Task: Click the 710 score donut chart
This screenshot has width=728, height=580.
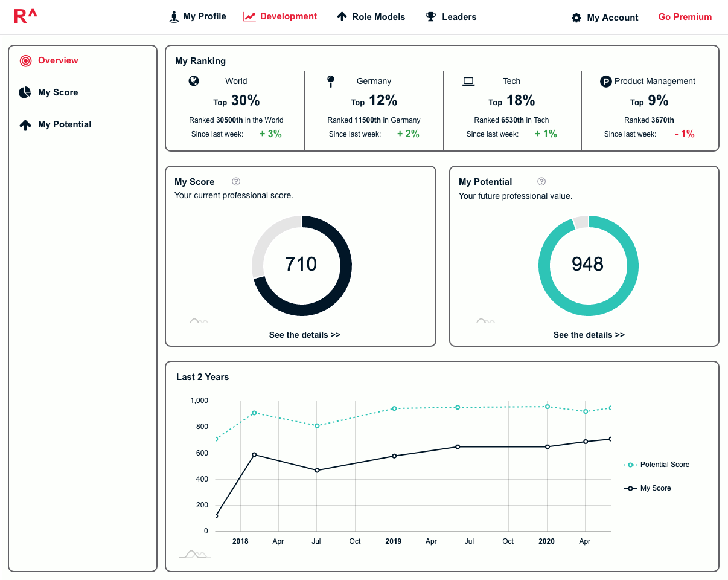Action: coord(302,265)
